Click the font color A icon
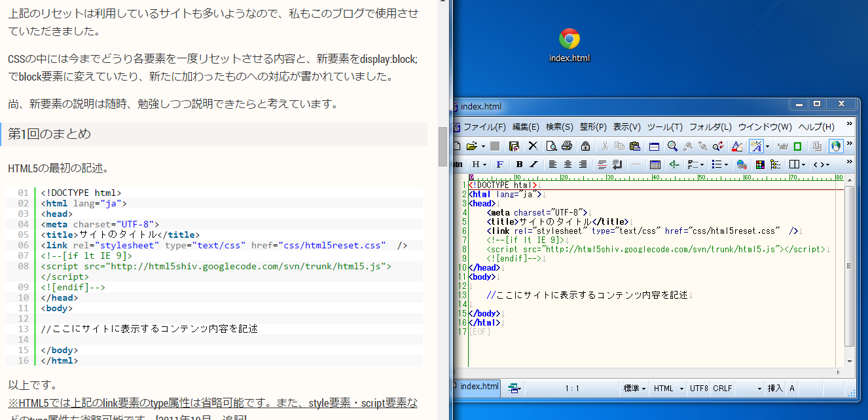This screenshot has height=420, width=868. coord(737,146)
